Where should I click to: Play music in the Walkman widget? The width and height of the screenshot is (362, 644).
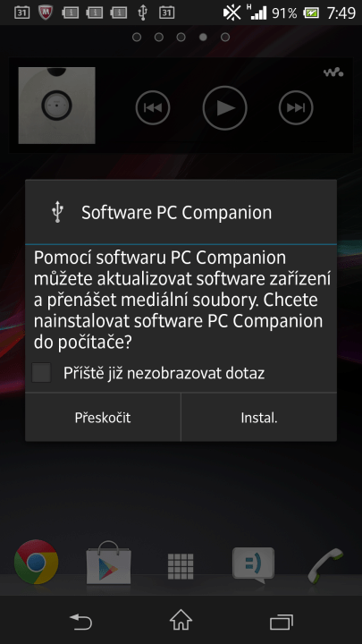tap(225, 107)
